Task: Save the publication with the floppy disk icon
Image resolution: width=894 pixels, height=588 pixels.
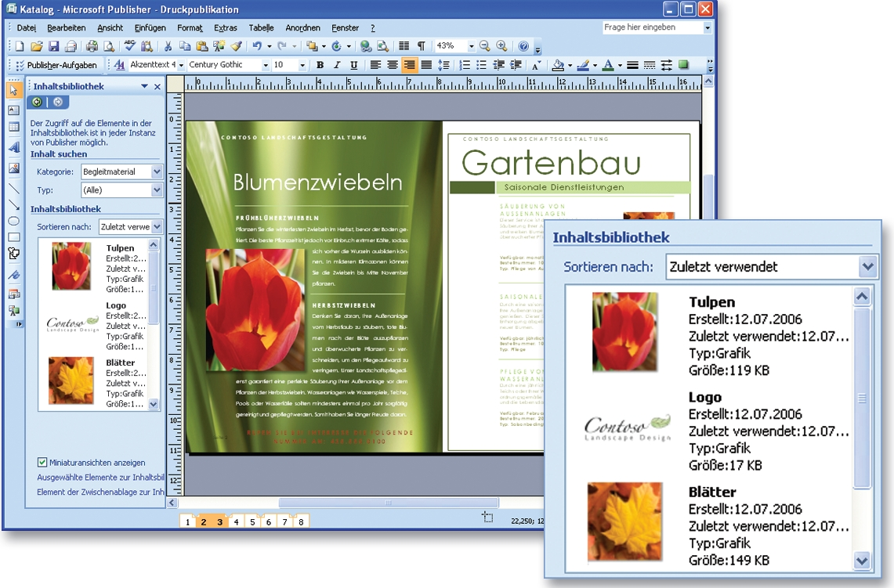Action: pyautogui.click(x=53, y=46)
